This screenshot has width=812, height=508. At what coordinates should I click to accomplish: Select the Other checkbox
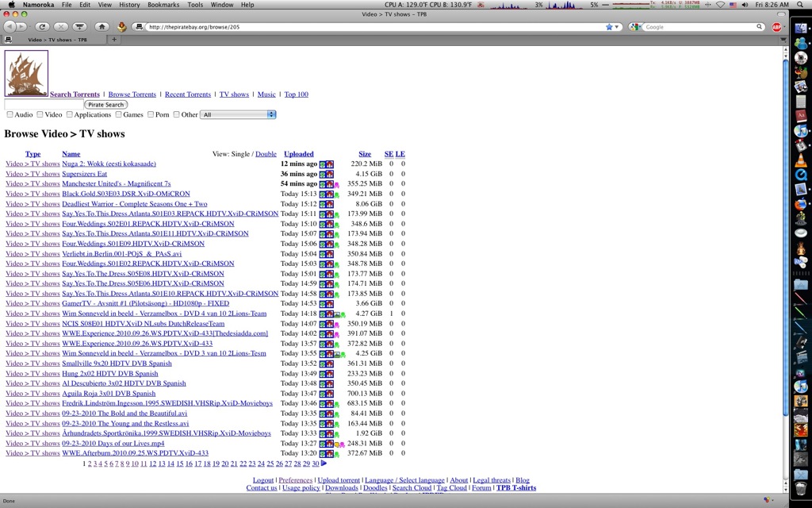coord(177,114)
